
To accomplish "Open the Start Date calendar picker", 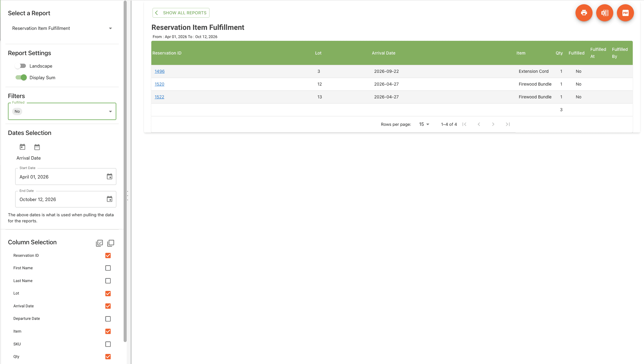I will tap(110, 177).
